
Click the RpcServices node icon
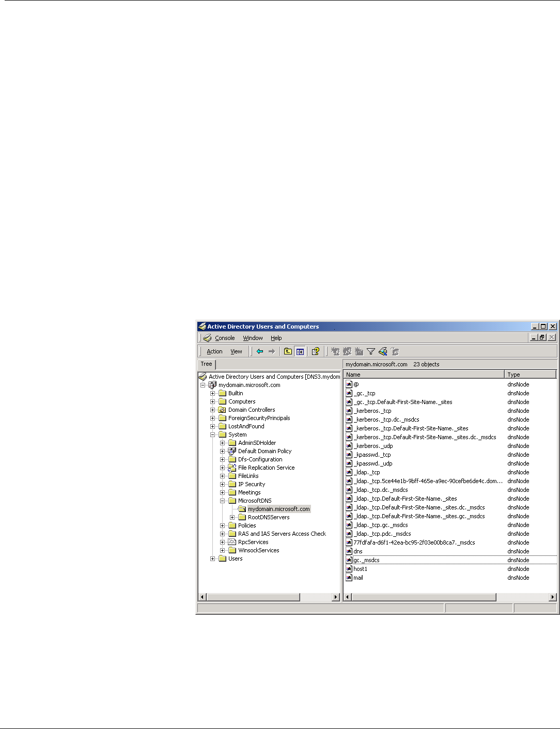point(232,542)
